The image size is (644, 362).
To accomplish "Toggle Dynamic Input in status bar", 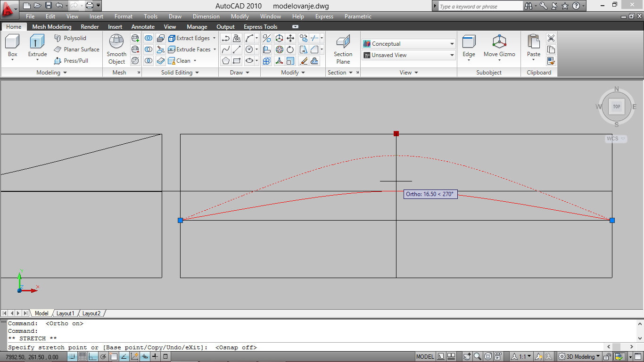I will (145, 357).
